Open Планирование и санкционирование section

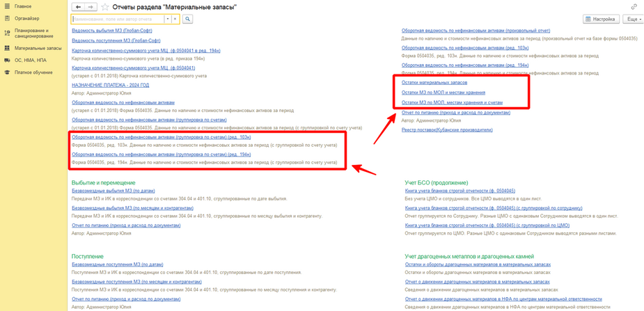click(33, 33)
